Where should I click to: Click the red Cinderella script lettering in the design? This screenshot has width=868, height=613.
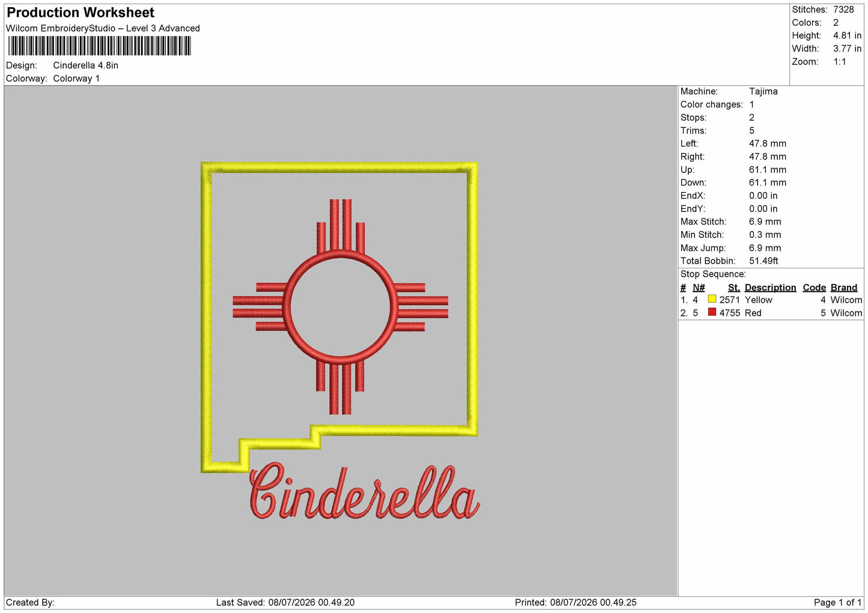tap(364, 492)
